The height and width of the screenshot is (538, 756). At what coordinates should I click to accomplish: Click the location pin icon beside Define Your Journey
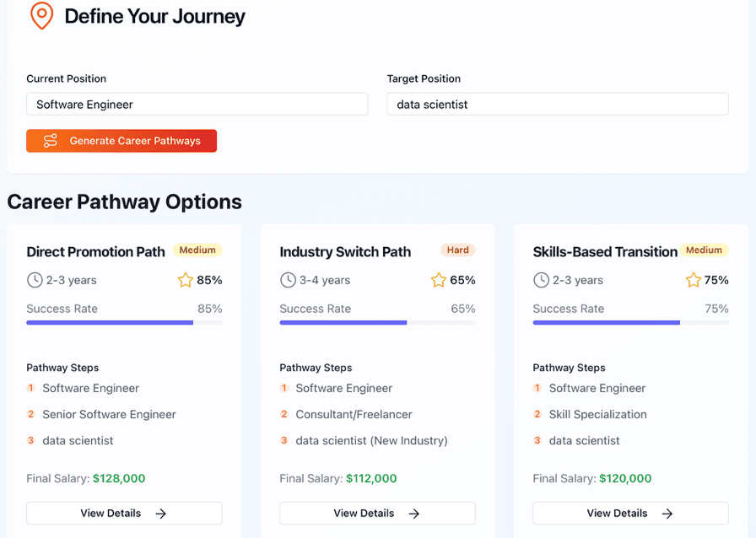coord(41,15)
